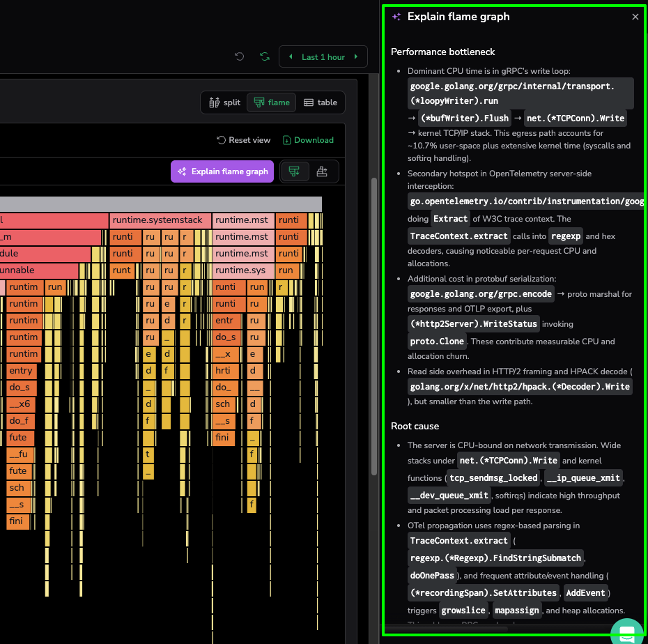Select bottom-up flame graph orientation
Image resolution: width=648 pixels, height=644 pixels.
click(x=322, y=171)
